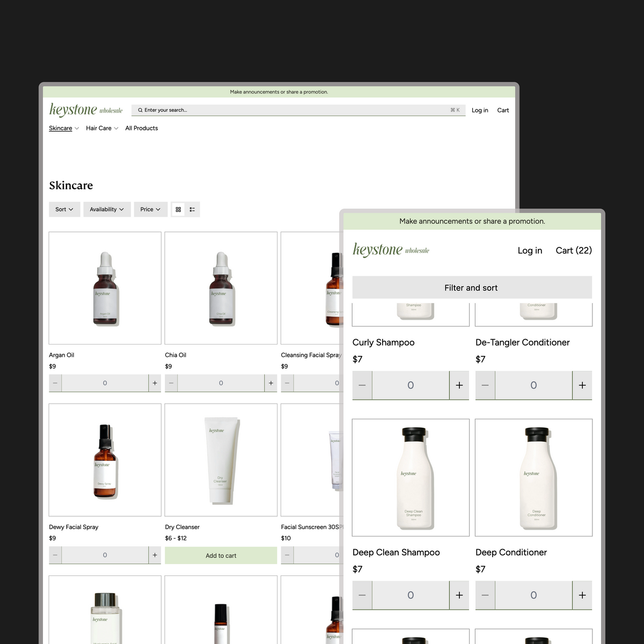
Task: Click the Log in link
Action: coord(530,250)
